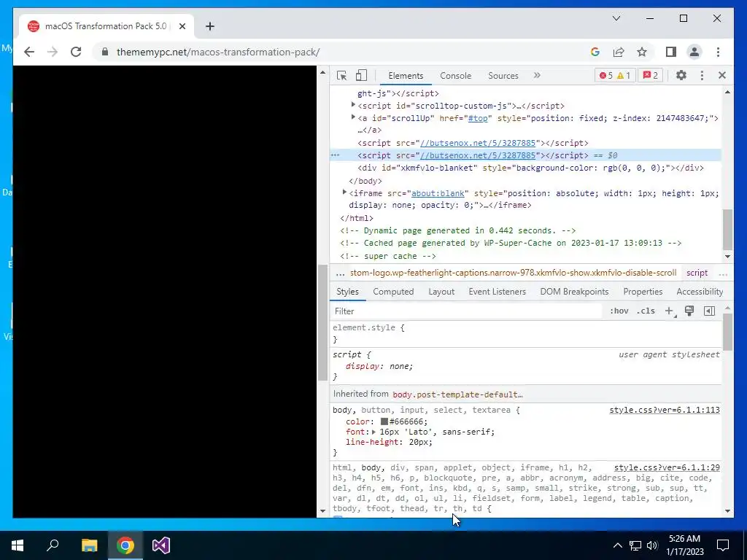This screenshot has height=560, width=747.
Task: Follow the #top href link
Action: coord(478,118)
